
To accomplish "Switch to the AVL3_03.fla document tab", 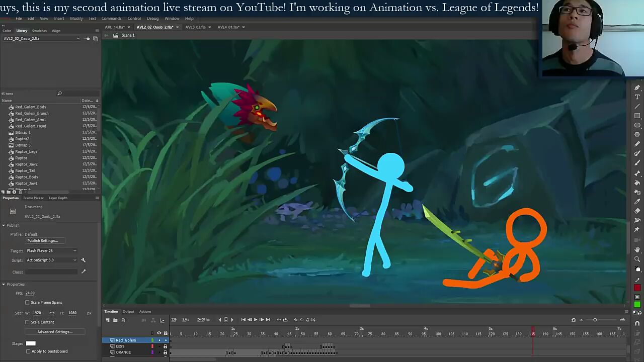I will coord(195,27).
